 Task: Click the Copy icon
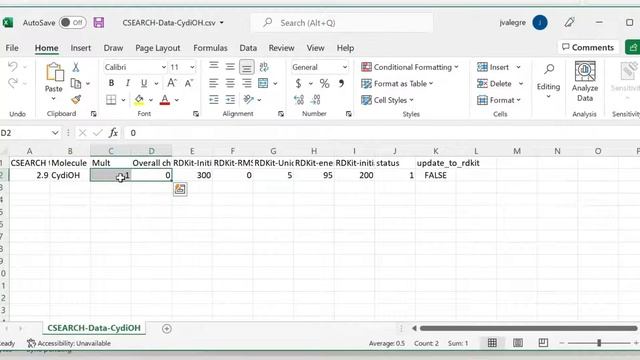(76, 83)
